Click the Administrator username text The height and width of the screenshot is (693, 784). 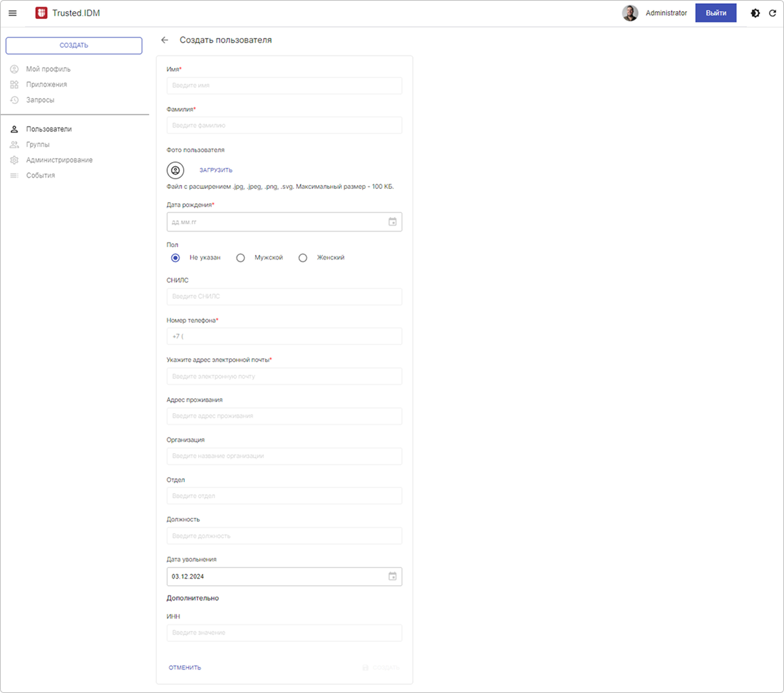(666, 13)
